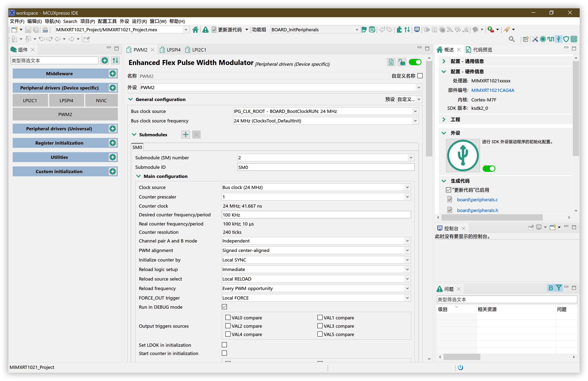Viewport: 588px width, 381px height.
Task: Open the Peripherals tool USB perspective icon
Action: coord(559,39)
